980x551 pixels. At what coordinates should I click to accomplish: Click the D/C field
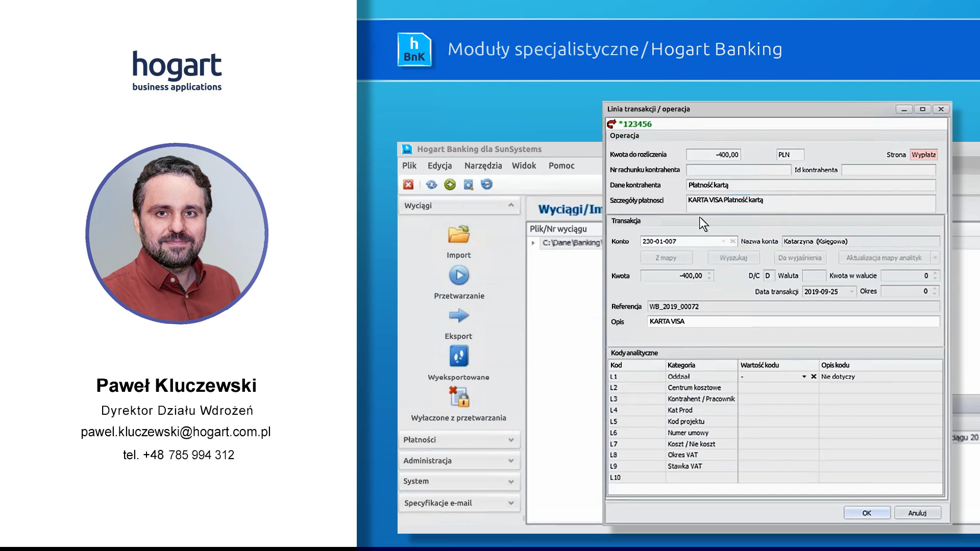(x=769, y=276)
